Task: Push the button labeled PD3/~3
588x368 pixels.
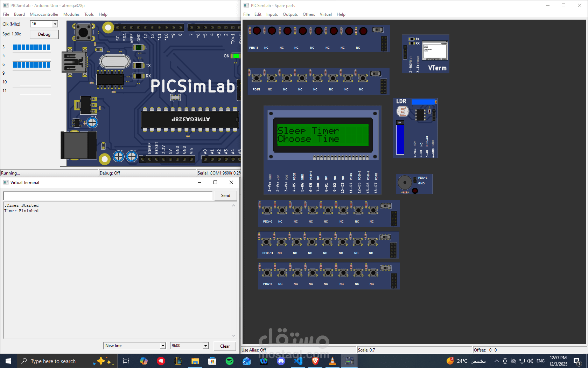Action: pyautogui.click(x=267, y=210)
